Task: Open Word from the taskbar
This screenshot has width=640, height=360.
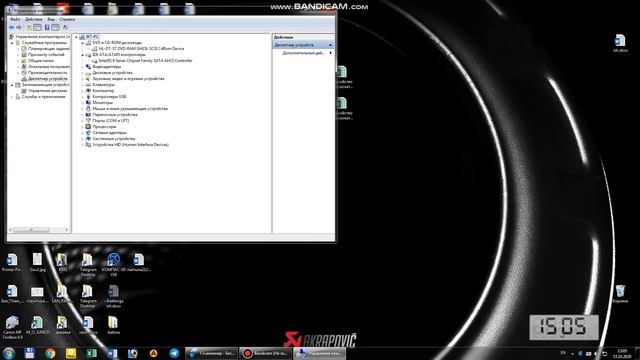Action: [112, 353]
